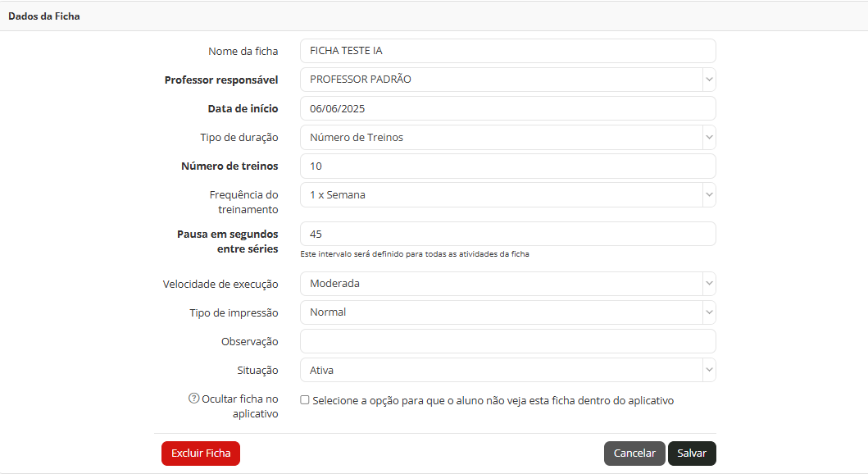868x474 pixels.
Task: Click the Cancelar button
Action: coord(634,453)
